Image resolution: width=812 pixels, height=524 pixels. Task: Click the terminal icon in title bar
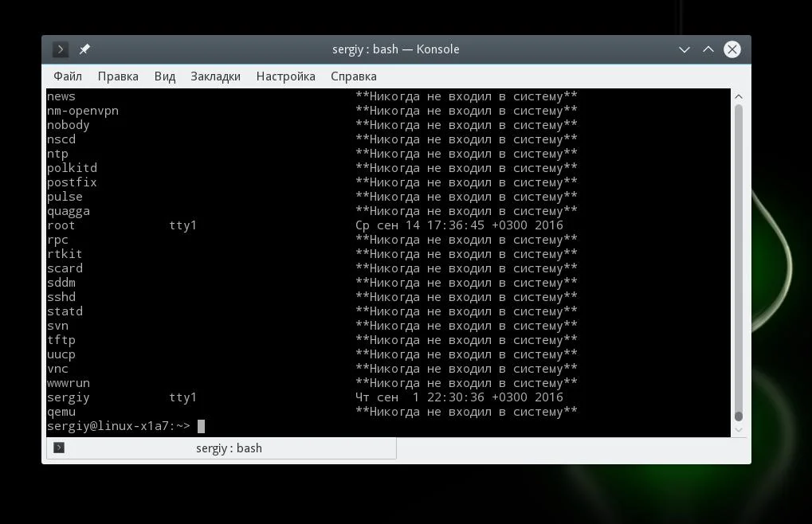[x=61, y=49]
